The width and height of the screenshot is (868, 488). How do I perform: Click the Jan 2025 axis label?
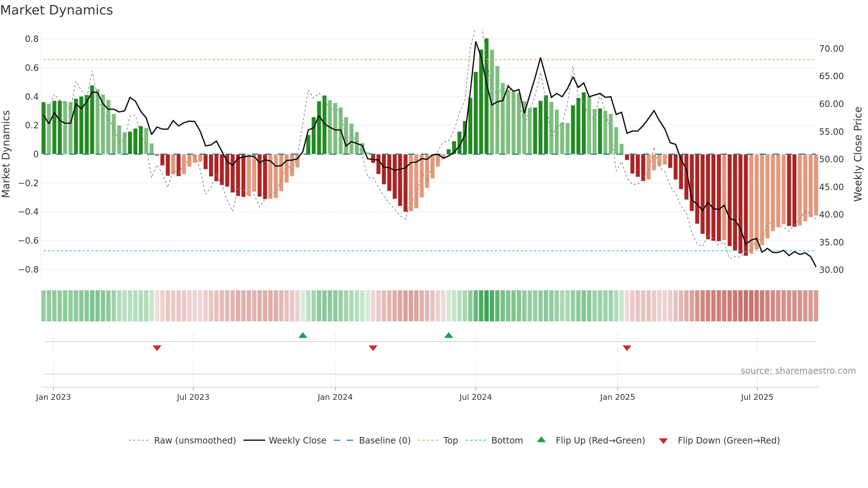click(x=618, y=397)
